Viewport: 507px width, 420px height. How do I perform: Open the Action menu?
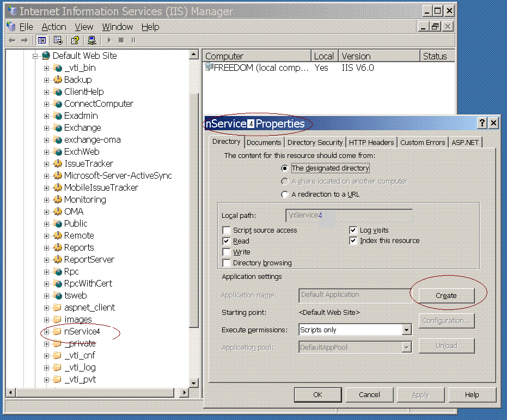tap(54, 27)
